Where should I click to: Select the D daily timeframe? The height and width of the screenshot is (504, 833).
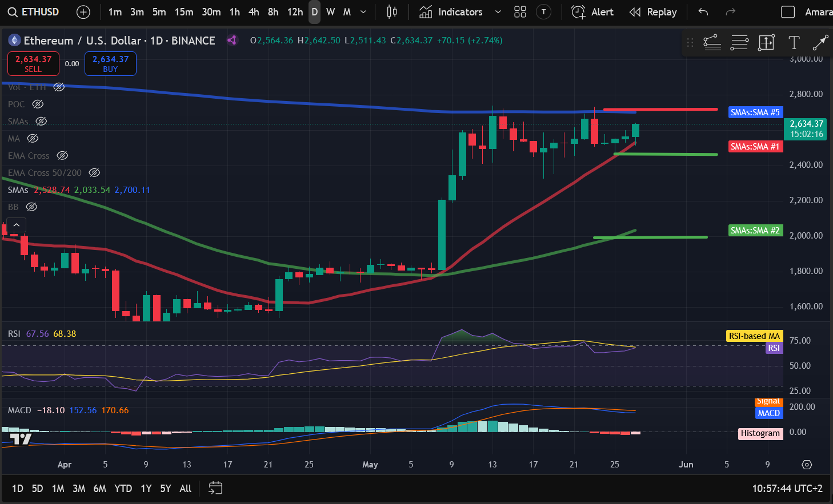[314, 12]
